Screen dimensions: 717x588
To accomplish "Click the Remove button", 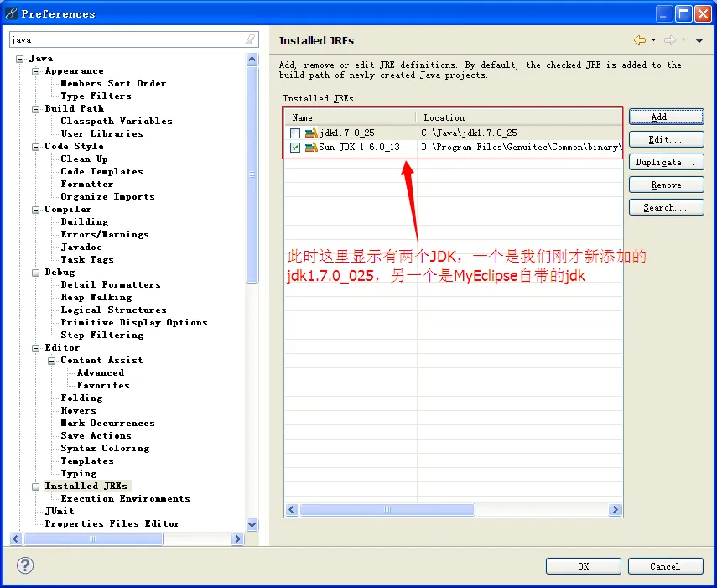I will pos(666,185).
